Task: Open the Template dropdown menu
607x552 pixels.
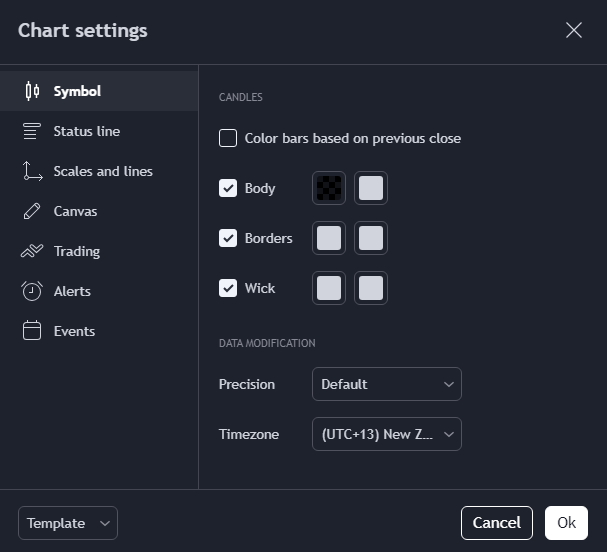Action: (x=68, y=523)
